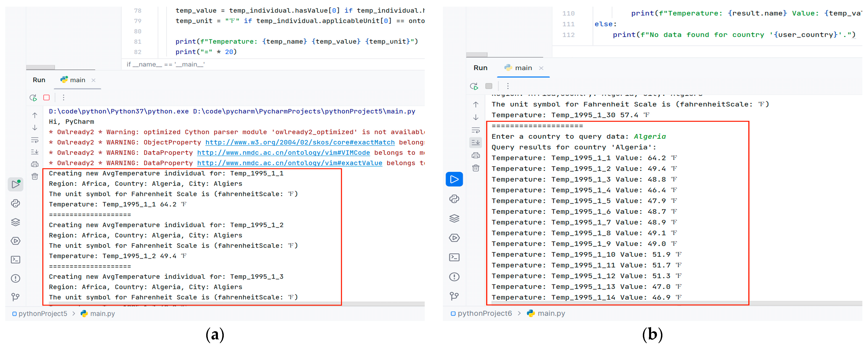The height and width of the screenshot is (347, 868).
Task: Open vim#VIMCode ontology link
Action: click(283, 153)
